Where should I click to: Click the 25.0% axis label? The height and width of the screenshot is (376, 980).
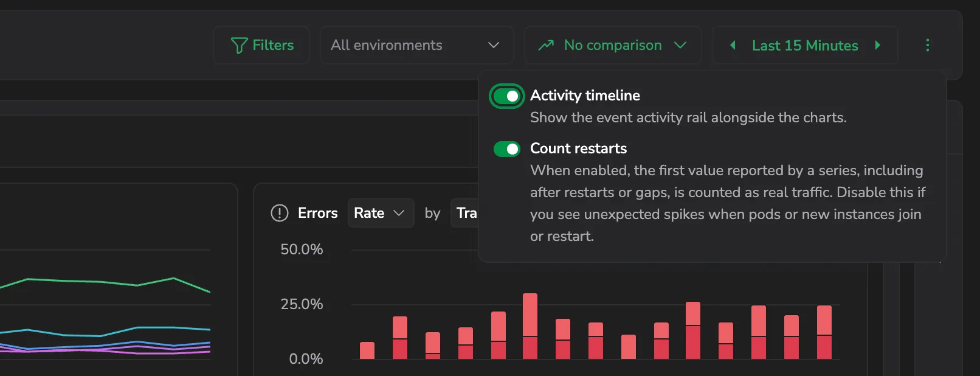(302, 304)
